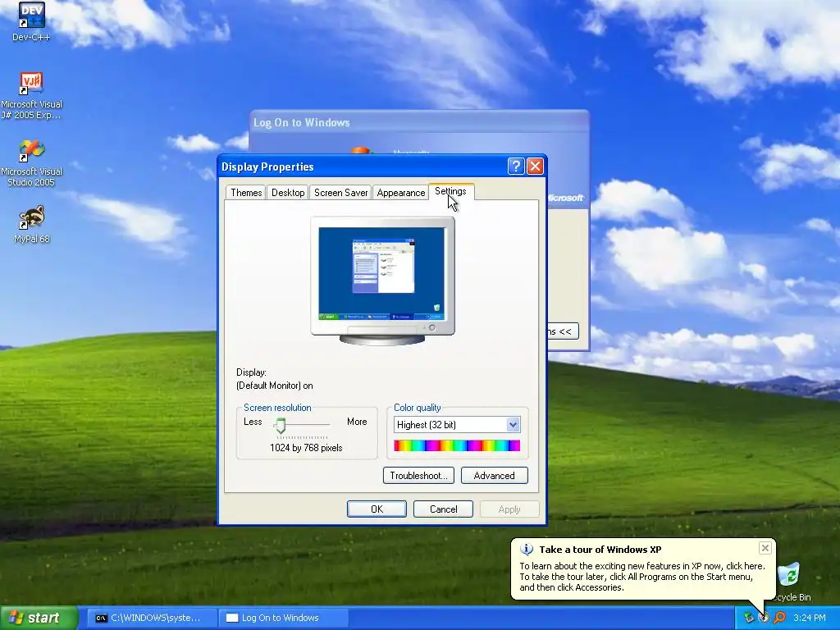Viewport: 840px width, 630px height.
Task: Confirm with the OK button
Action: point(377,509)
